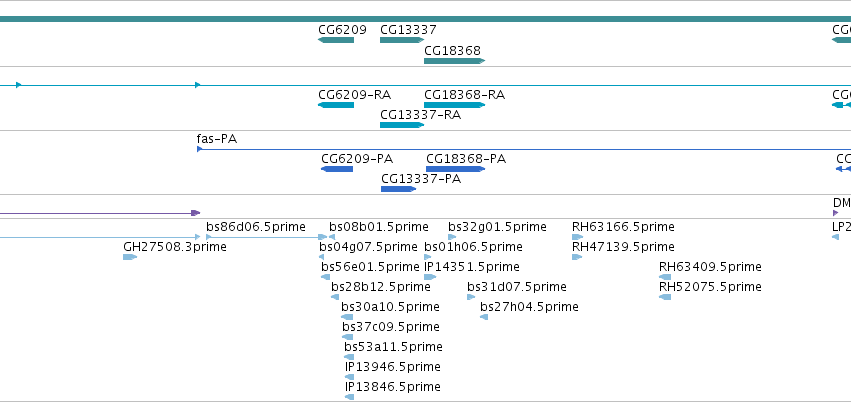851x402 pixels.
Task: Select the RH63409.5prime EST marker
Action: point(665,277)
